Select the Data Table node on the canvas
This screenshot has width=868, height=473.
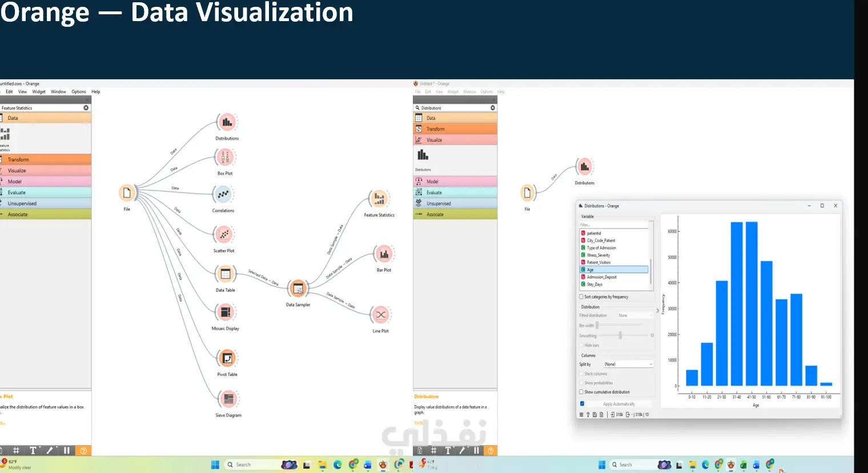226,274
